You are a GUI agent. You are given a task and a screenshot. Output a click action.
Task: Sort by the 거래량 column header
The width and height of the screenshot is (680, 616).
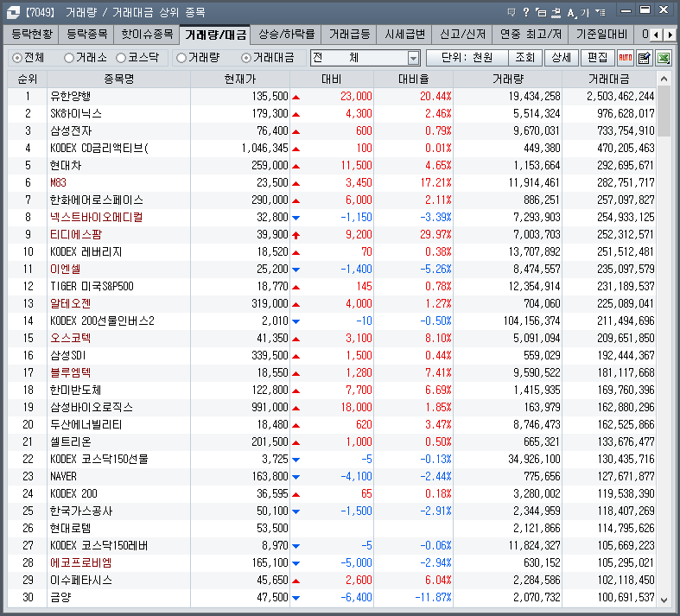click(x=508, y=79)
